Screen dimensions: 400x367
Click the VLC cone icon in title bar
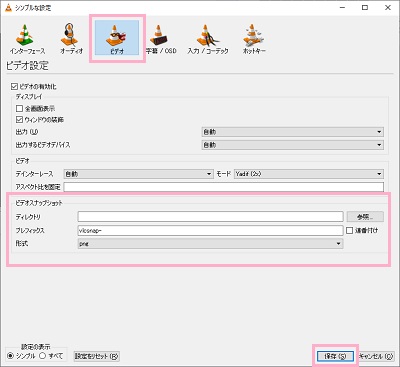(8, 8)
